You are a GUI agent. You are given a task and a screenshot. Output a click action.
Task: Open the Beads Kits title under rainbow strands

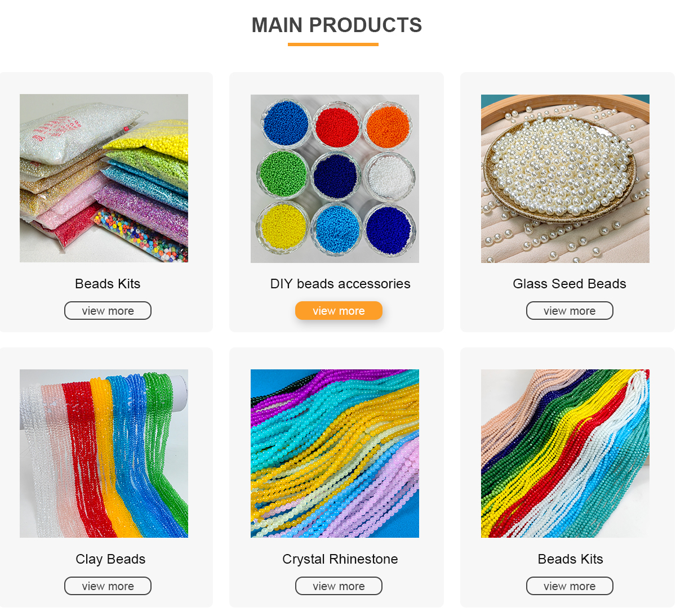571,559
